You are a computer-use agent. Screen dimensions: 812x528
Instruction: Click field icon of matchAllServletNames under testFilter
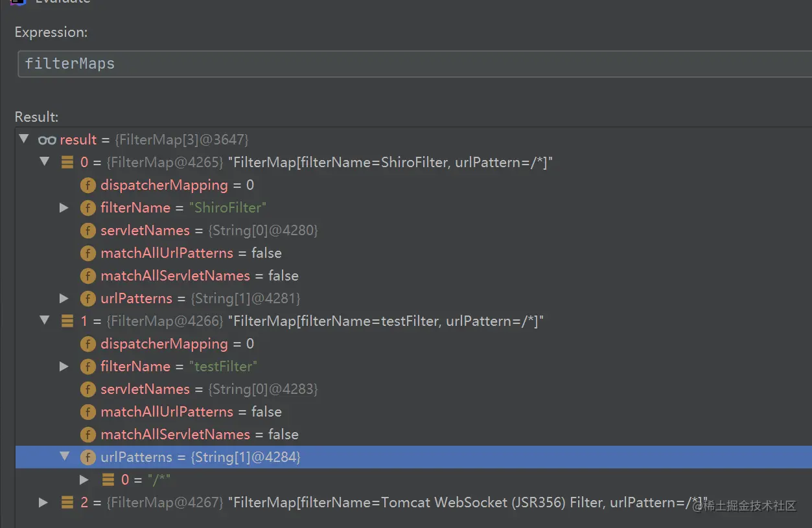[x=88, y=435]
